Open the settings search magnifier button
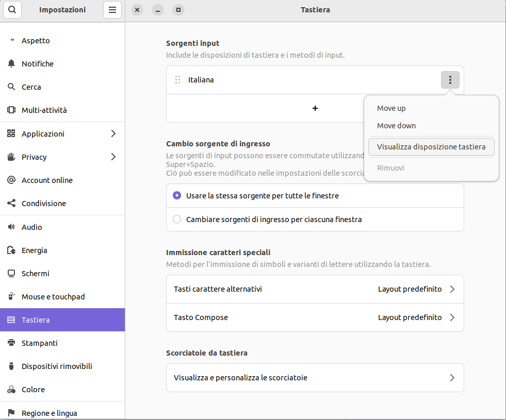This screenshot has height=420, width=506. (x=12, y=10)
